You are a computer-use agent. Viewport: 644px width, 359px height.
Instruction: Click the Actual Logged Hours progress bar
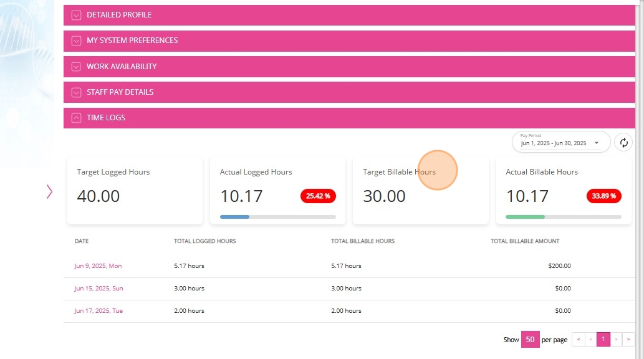coord(277,217)
